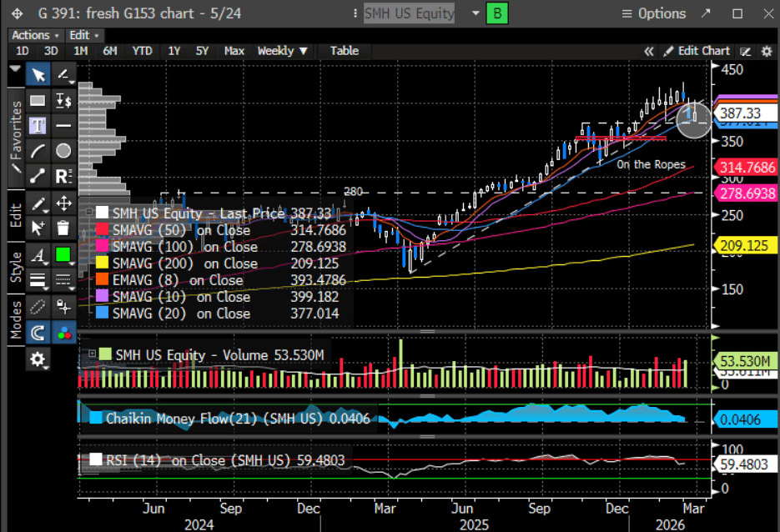Image resolution: width=780 pixels, height=532 pixels.
Task: Click the green B button
Action: (x=497, y=13)
